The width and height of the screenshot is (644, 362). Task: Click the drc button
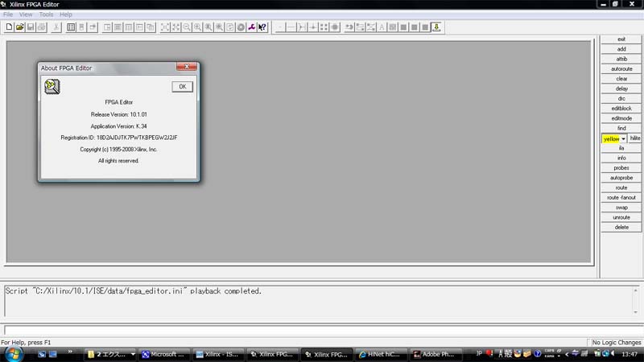click(621, 98)
